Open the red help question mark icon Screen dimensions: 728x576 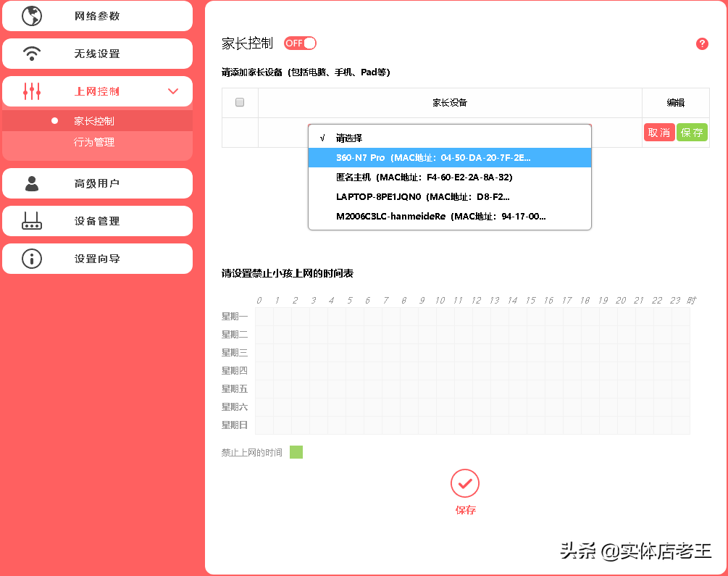click(x=702, y=43)
